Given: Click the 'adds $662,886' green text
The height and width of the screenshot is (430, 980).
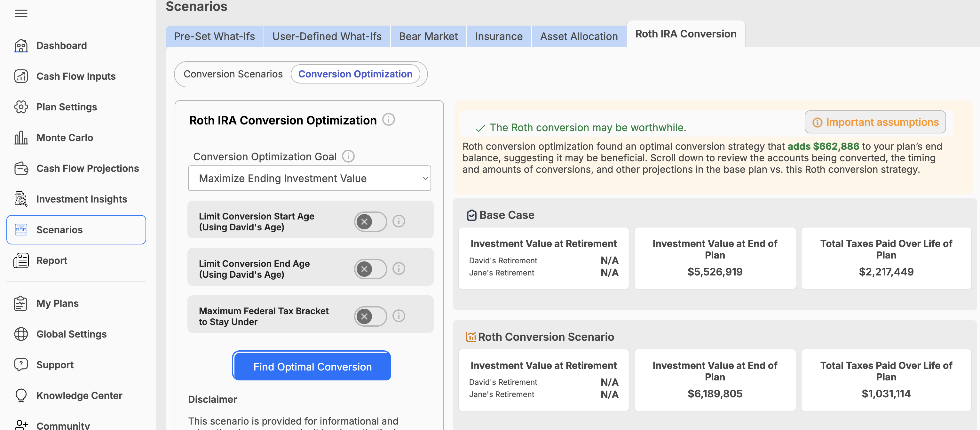Looking at the screenshot, I should click(x=823, y=147).
